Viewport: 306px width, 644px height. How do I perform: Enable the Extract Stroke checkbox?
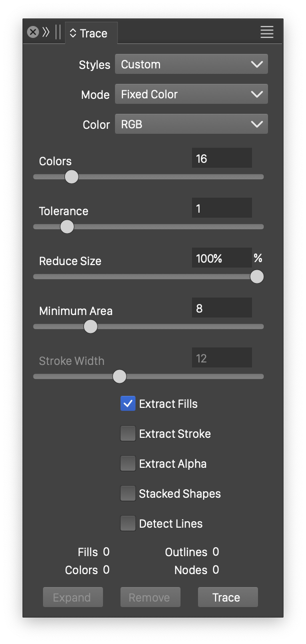click(128, 433)
